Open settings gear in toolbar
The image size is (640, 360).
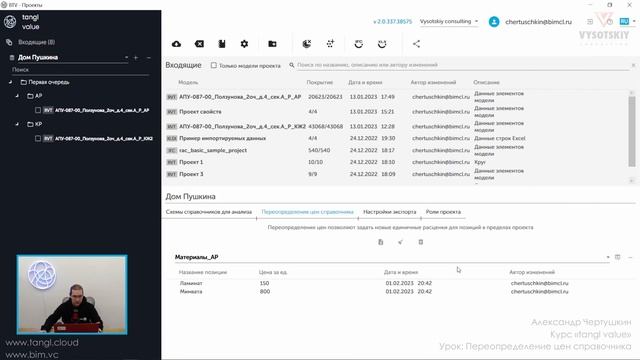pyautogui.click(x=244, y=44)
